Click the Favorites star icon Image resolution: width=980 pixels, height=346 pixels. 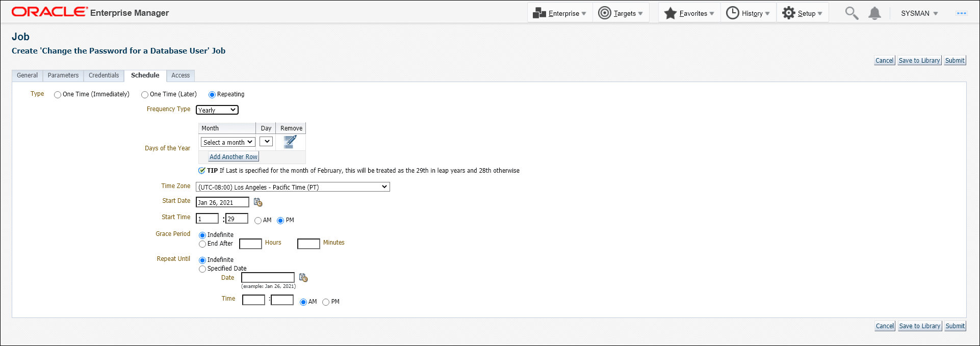pyautogui.click(x=670, y=13)
